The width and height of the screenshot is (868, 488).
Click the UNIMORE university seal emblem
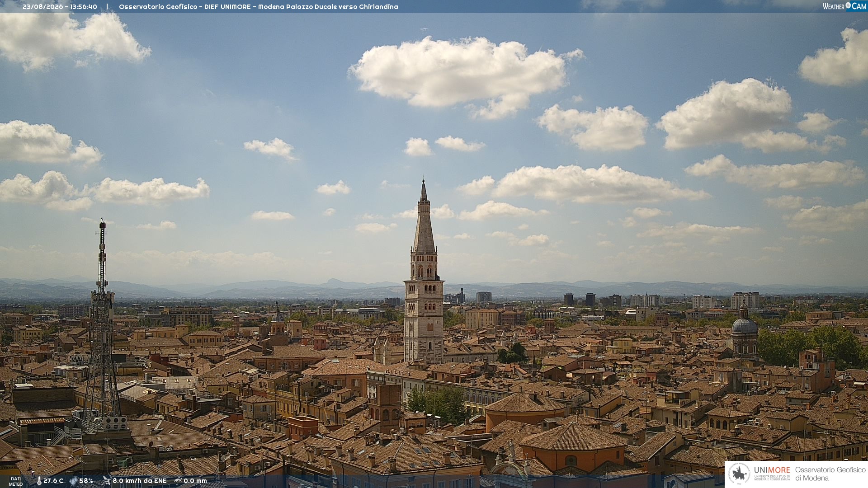[x=739, y=474]
